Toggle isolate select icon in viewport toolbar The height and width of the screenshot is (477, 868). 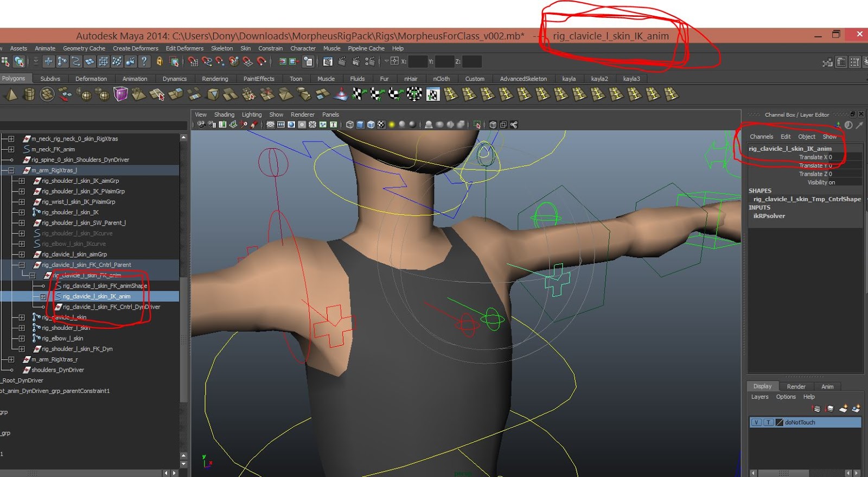click(477, 125)
